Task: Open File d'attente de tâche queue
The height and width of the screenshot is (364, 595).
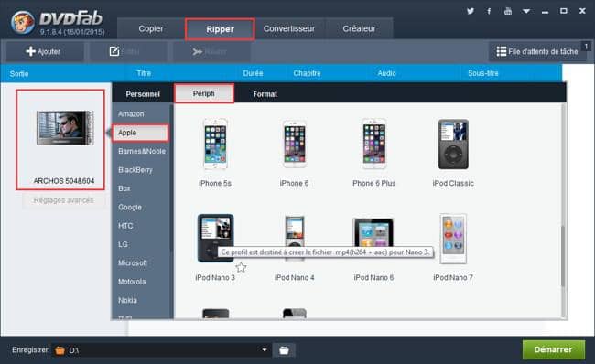Action: [x=537, y=51]
